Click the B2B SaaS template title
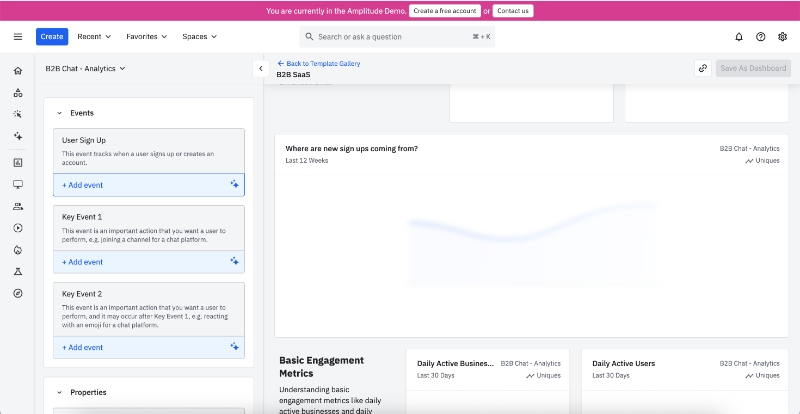 [x=293, y=75]
